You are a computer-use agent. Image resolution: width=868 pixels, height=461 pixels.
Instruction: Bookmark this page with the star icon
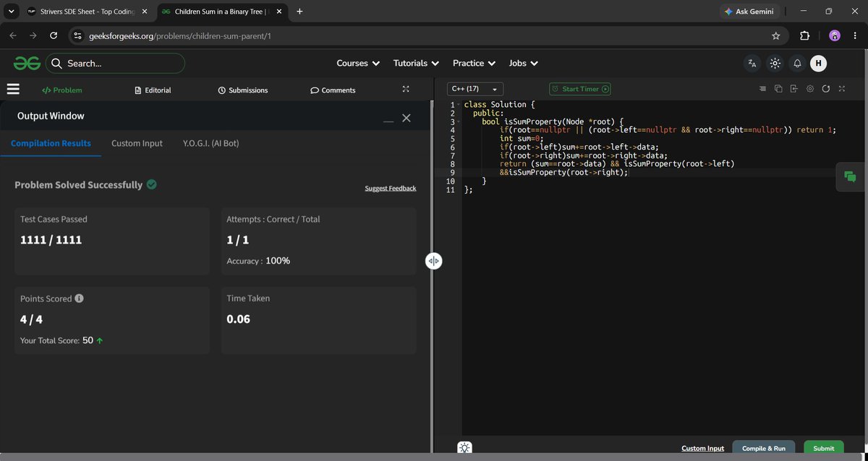click(776, 35)
